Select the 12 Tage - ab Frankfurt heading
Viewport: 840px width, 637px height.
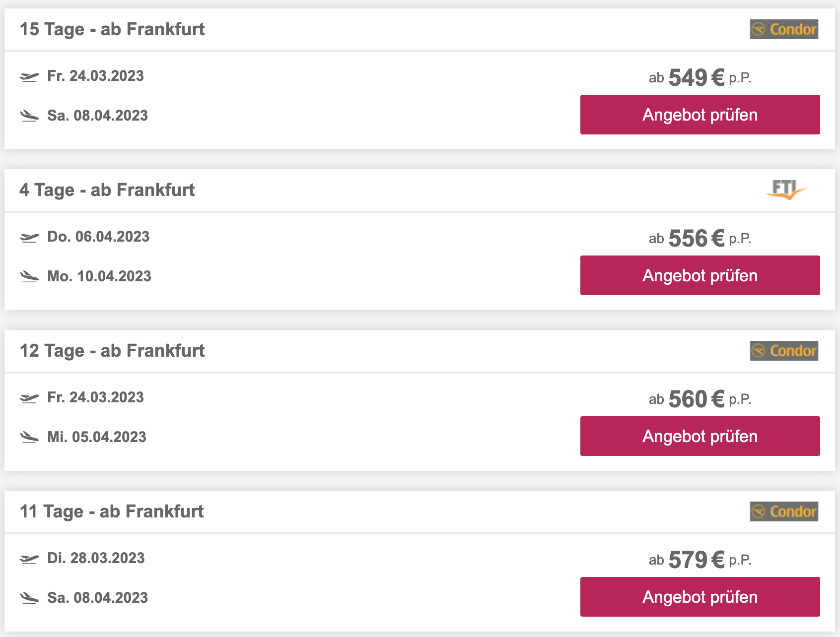[x=112, y=351]
